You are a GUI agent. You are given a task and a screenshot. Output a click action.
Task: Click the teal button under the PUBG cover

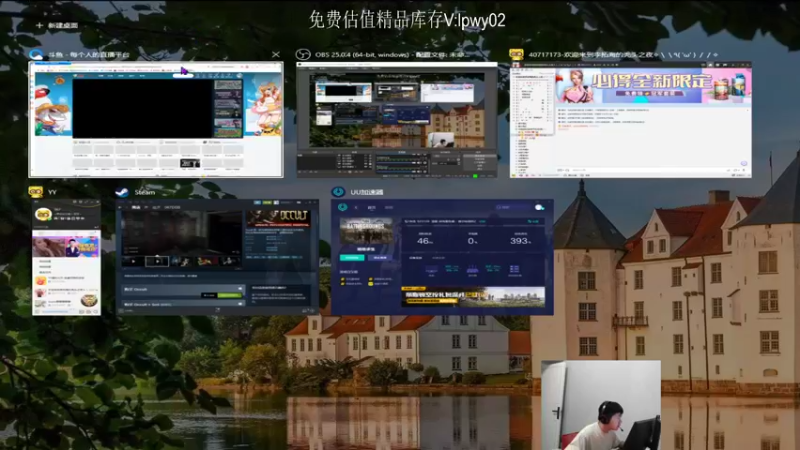(x=352, y=258)
